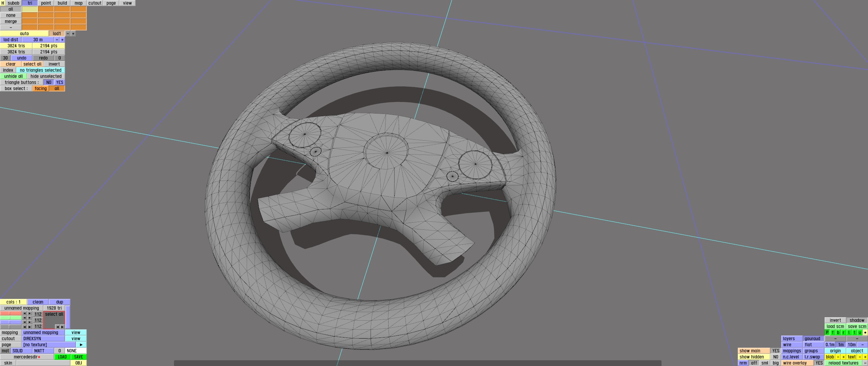
Task: Click red color slider right arrow
Action: [30, 314]
